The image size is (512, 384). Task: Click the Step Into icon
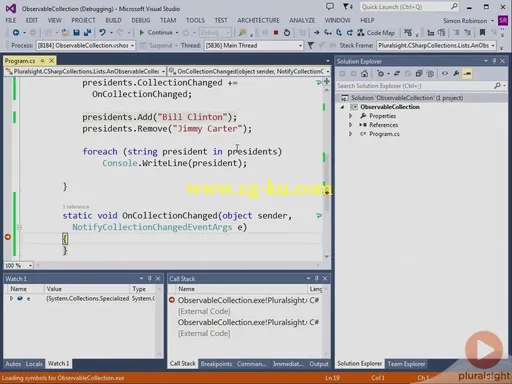point(328,33)
